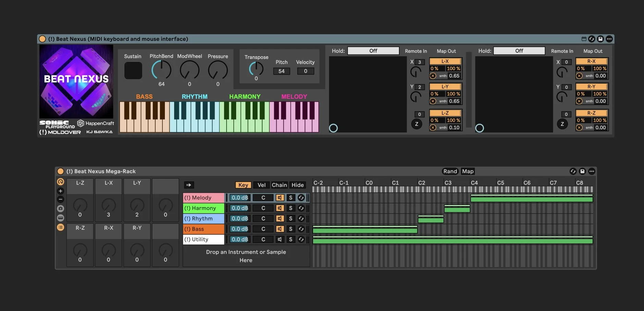Click the plus icon to add a macro control
The image size is (644, 311).
pos(61,191)
